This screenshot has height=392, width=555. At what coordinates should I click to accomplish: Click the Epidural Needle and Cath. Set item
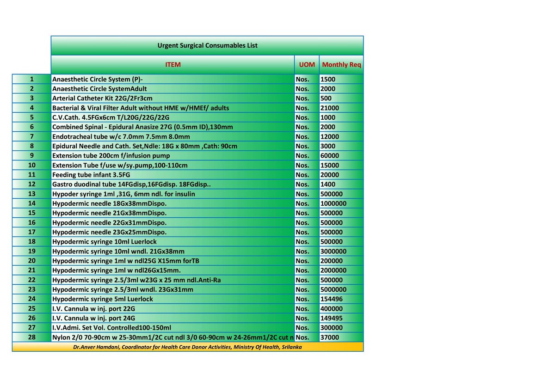tap(145, 146)
